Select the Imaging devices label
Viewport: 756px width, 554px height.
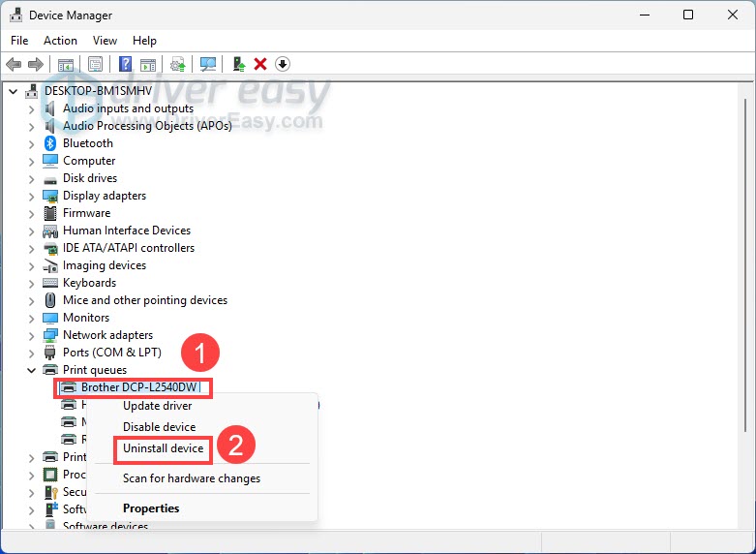point(105,265)
